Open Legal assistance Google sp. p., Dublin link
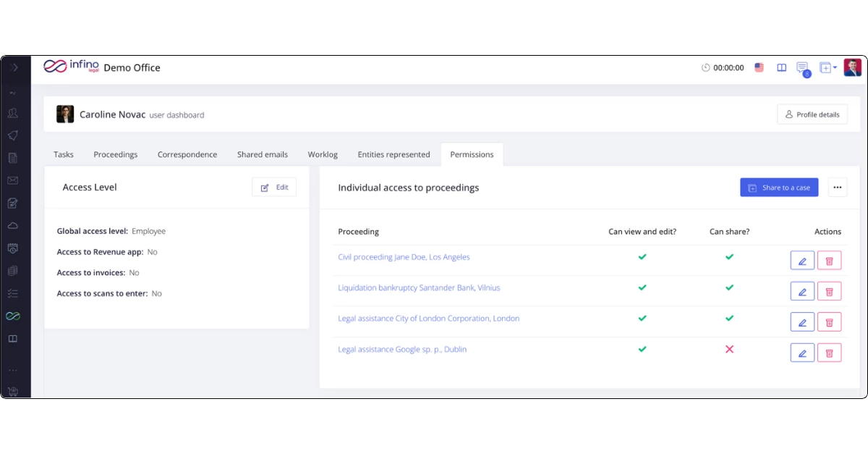The width and height of the screenshot is (868, 454). tap(402, 349)
